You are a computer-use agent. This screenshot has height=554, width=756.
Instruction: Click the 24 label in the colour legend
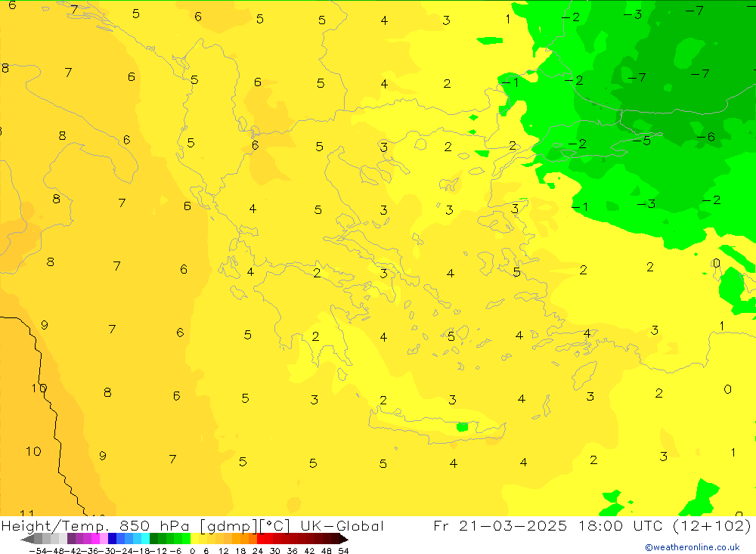[258, 551]
